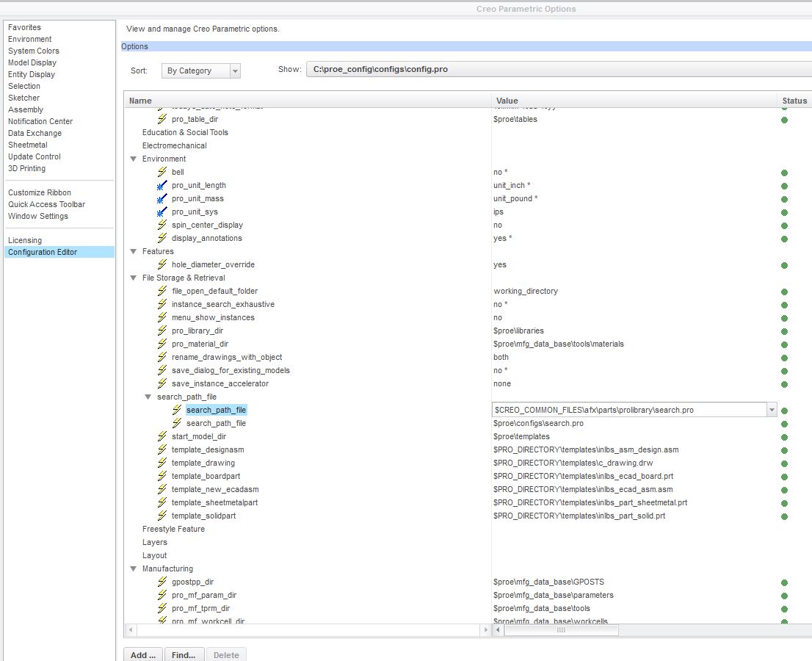The image size is (812, 661).
Task: Select the Education & Social Tools category
Action: (185, 132)
